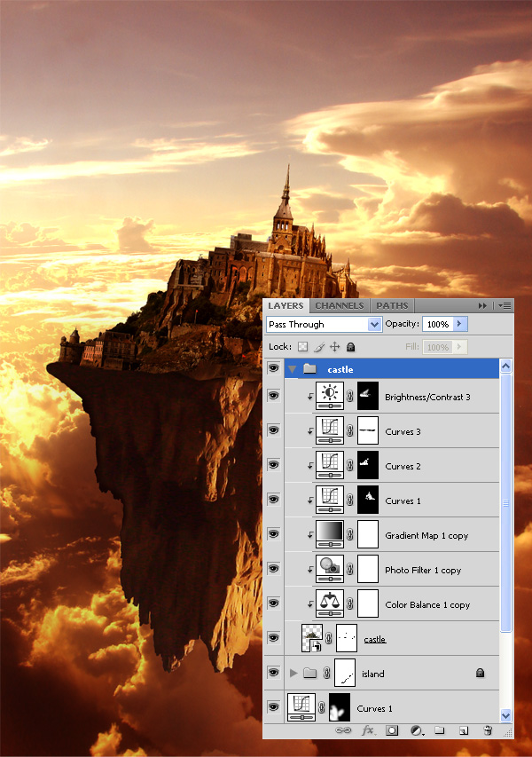The width and height of the screenshot is (532, 757).
Task: Hide the Color Balance 1 copy layer
Action: click(x=273, y=603)
